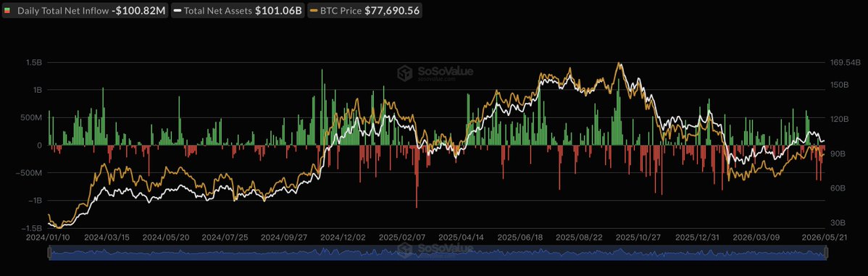The height and width of the screenshot is (276, 868).
Task: Click the 2024/05/20 date axis label
Action: pyautogui.click(x=166, y=237)
